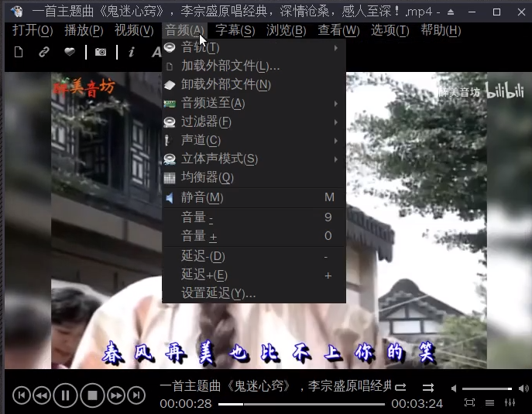Open the 打开(O) menu
532x414 pixels.
pos(33,30)
